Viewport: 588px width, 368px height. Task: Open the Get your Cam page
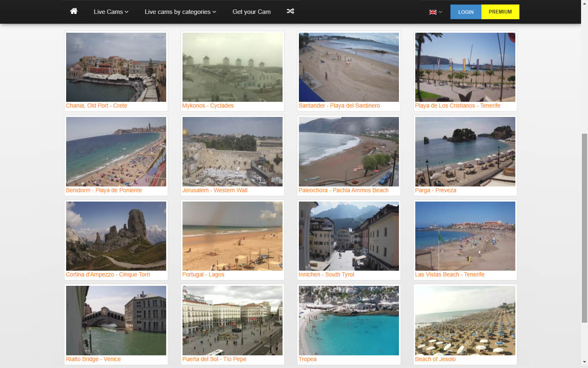point(252,12)
